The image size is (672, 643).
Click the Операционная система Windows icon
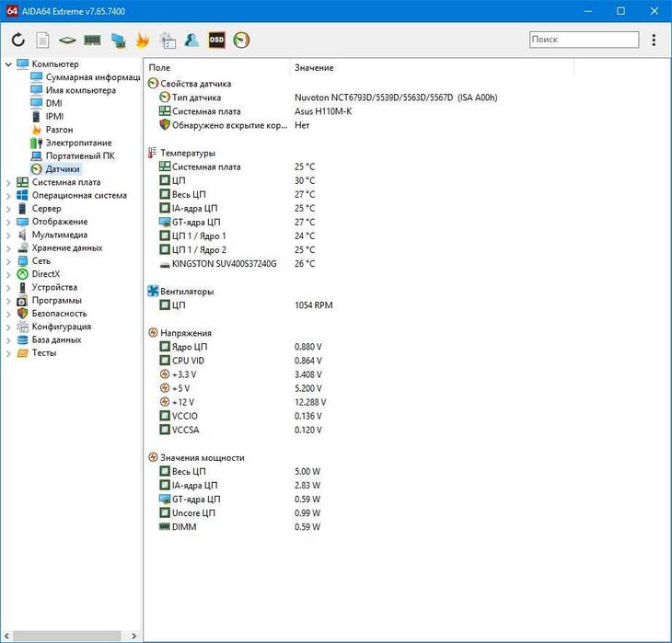click(22, 195)
